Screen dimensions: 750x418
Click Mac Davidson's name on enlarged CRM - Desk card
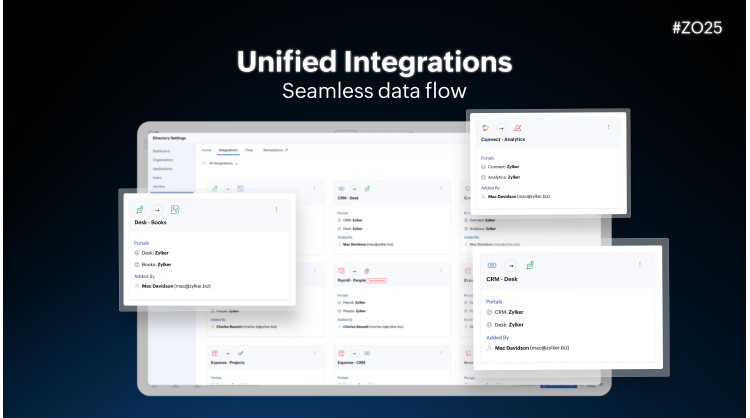[x=512, y=348]
